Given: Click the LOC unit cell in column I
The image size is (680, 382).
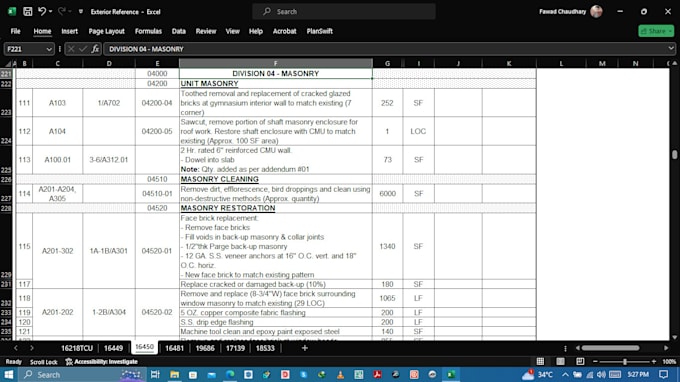Looking at the screenshot, I should (x=418, y=131).
